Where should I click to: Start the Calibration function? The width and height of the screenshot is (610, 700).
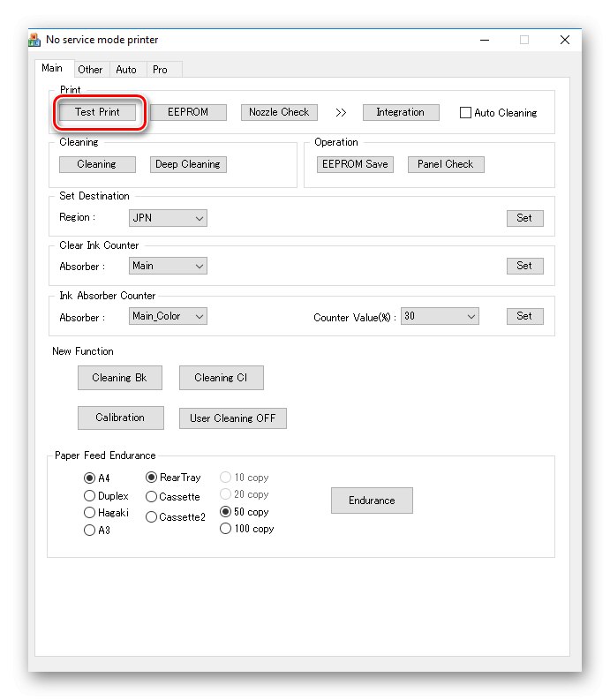click(121, 418)
